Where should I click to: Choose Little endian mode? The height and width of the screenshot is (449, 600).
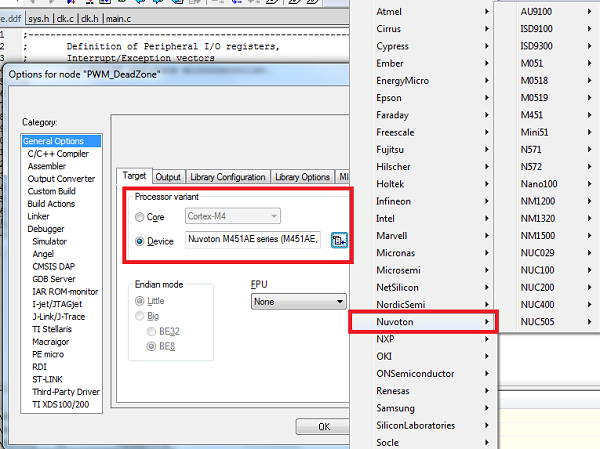point(140,301)
